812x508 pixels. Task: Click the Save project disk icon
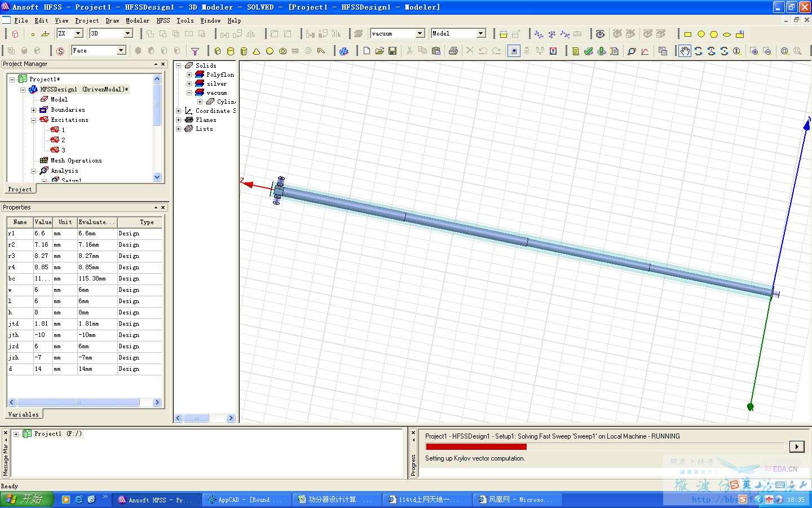[392, 51]
